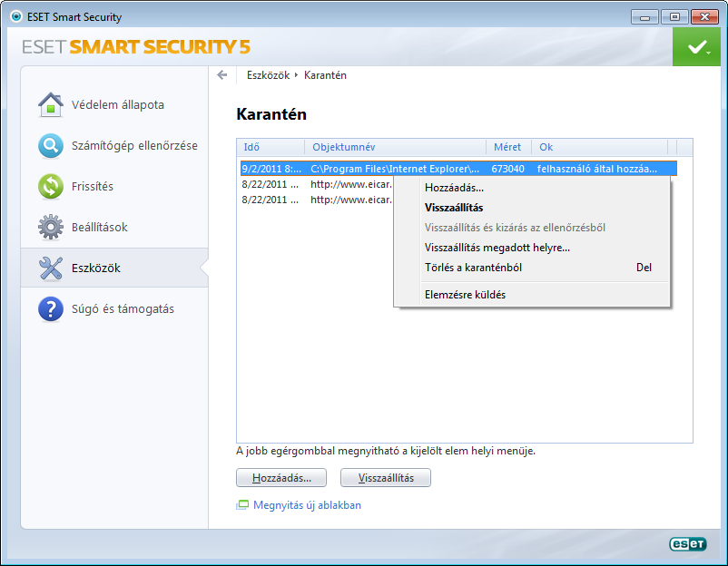The height and width of the screenshot is (566, 728).
Task: Sort by the Idő column header
Action: (x=271, y=147)
